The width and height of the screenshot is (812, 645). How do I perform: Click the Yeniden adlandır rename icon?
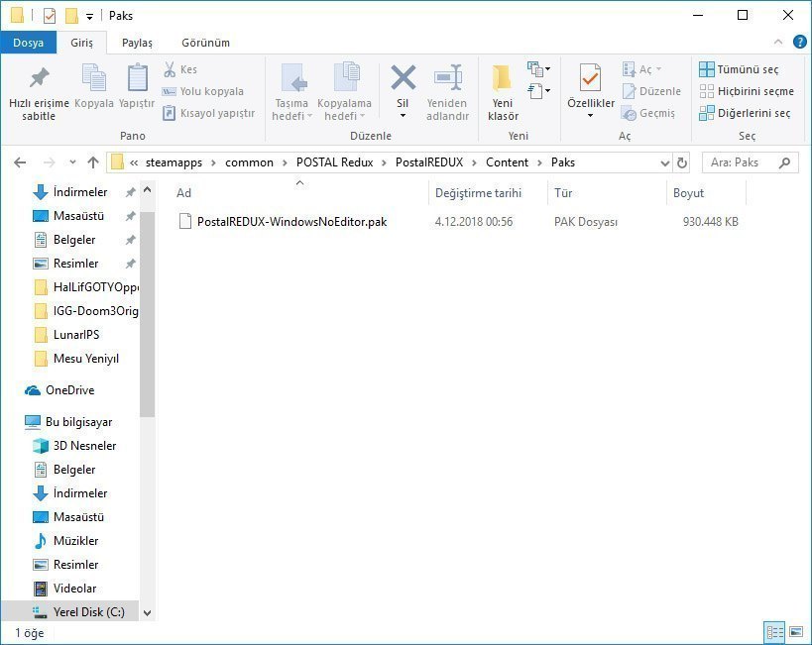point(447,77)
